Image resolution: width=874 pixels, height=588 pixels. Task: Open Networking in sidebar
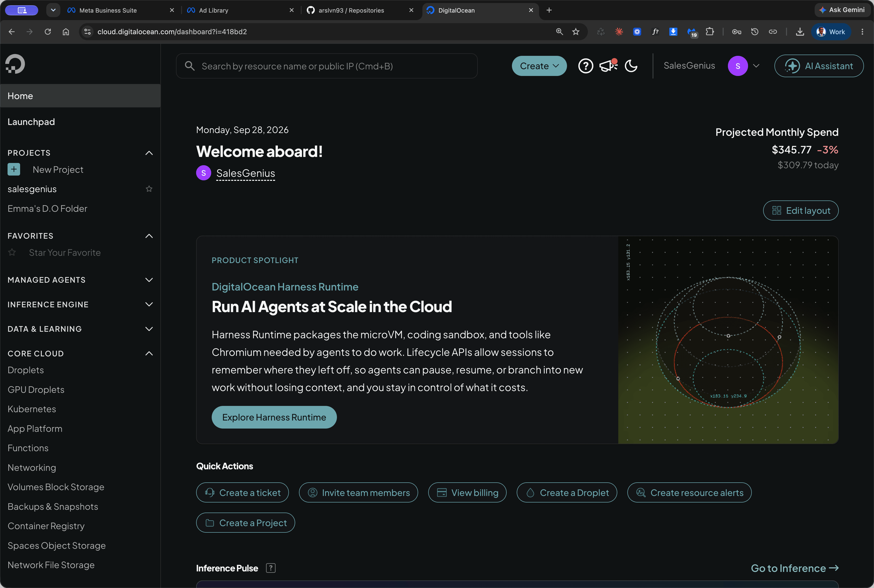click(x=32, y=468)
